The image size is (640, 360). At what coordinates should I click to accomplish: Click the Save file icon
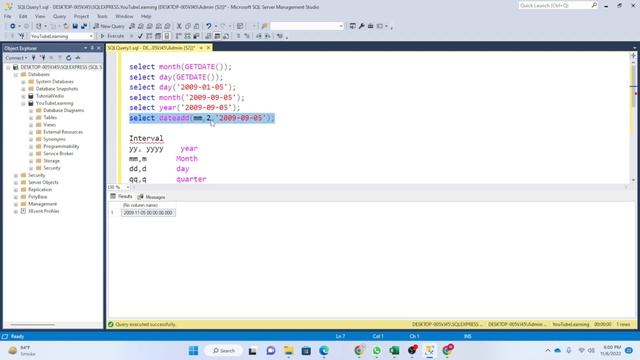(x=75, y=26)
